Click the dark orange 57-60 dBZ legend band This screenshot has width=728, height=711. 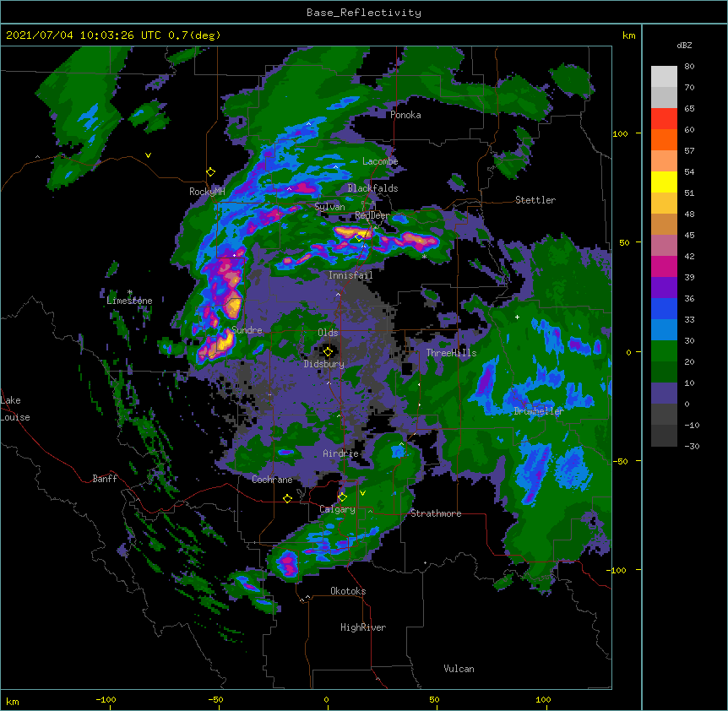(x=664, y=140)
